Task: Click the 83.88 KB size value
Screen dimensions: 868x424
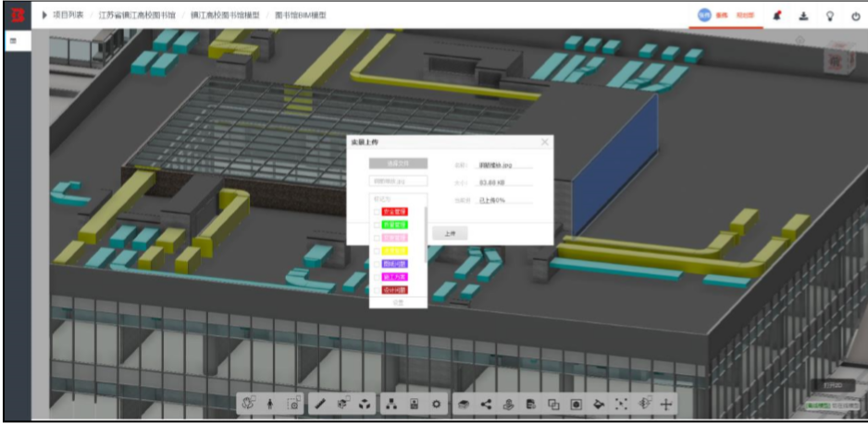Action: 492,182
